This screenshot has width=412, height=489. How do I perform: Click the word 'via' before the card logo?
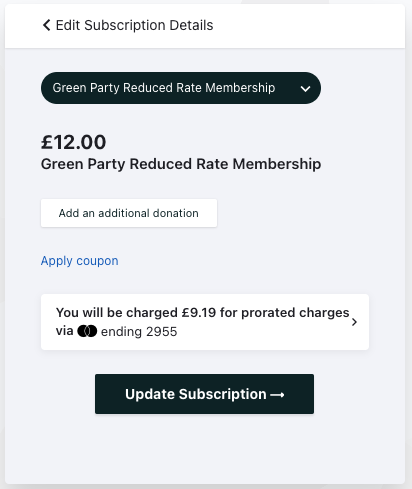(64, 331)
